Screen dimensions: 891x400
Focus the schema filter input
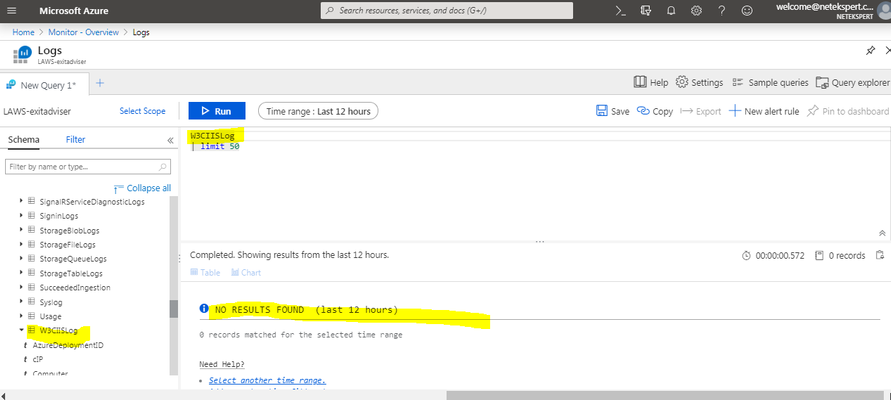coord(88,167)
